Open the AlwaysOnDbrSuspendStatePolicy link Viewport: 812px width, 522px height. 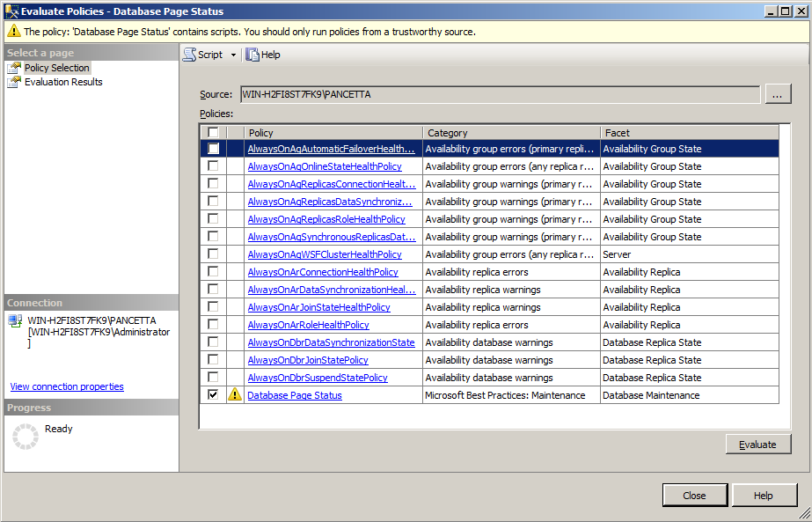pyautogui.click(x=318, y=378)
